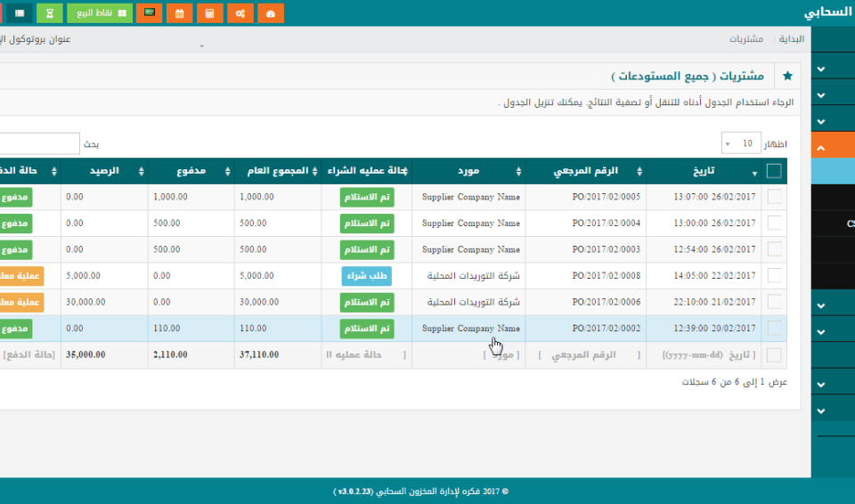Open the show 10 entries dropdown
Image resolution: width=855 pixels, height=504 pixels.
tap(738, 143)
